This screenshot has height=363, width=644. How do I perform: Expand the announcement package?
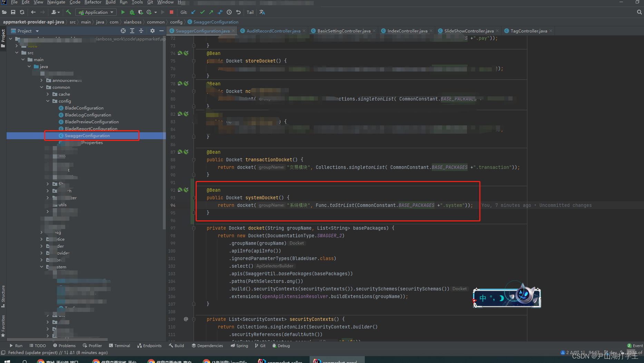(41, 80)
